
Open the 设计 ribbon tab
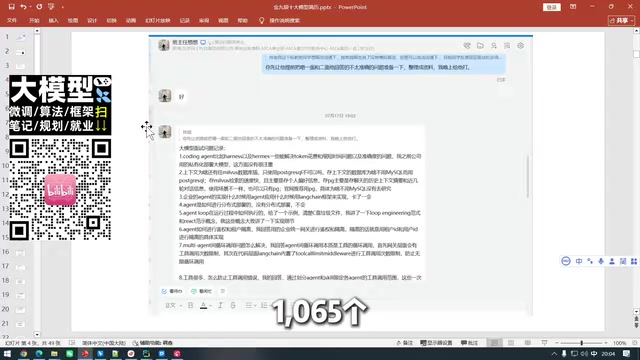pyautogui.click(x=92, y=20)
